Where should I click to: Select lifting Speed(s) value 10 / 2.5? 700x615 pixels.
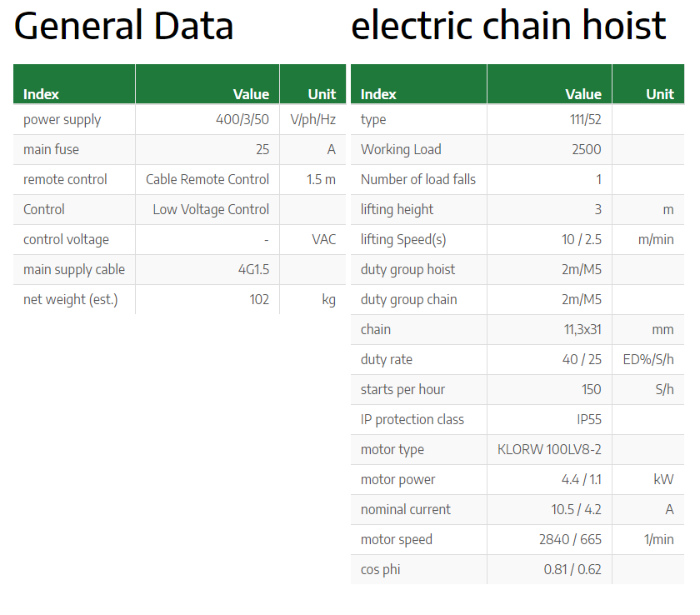[x=582, y=240]
